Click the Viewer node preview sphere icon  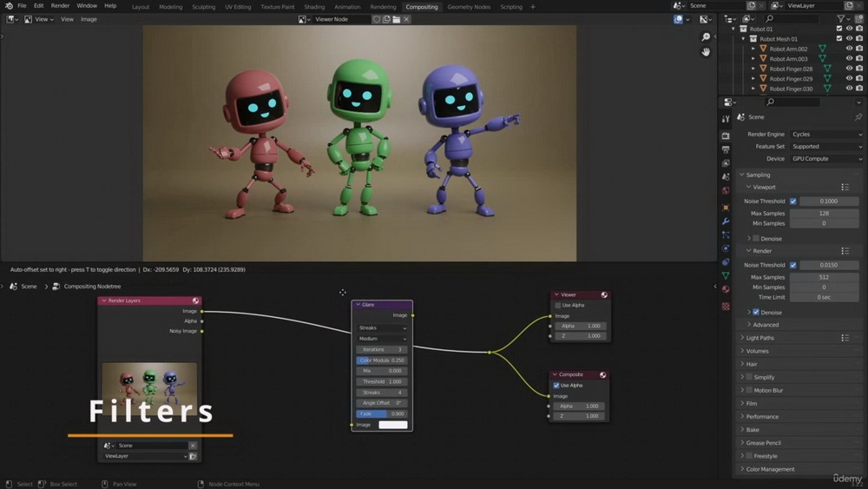coord(604,294)
